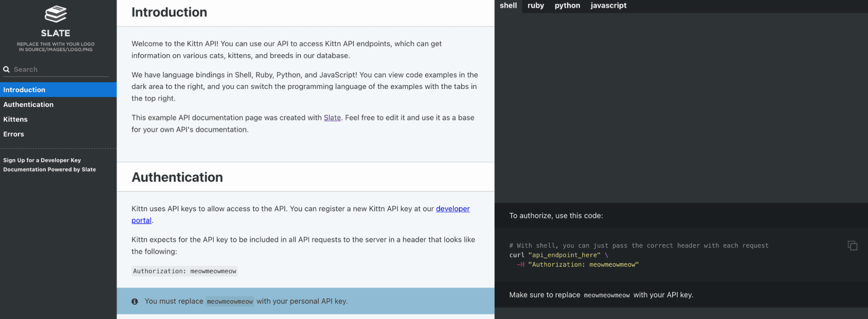Click the search magnifier icon
868x319 pixels.
click(7, 69)
